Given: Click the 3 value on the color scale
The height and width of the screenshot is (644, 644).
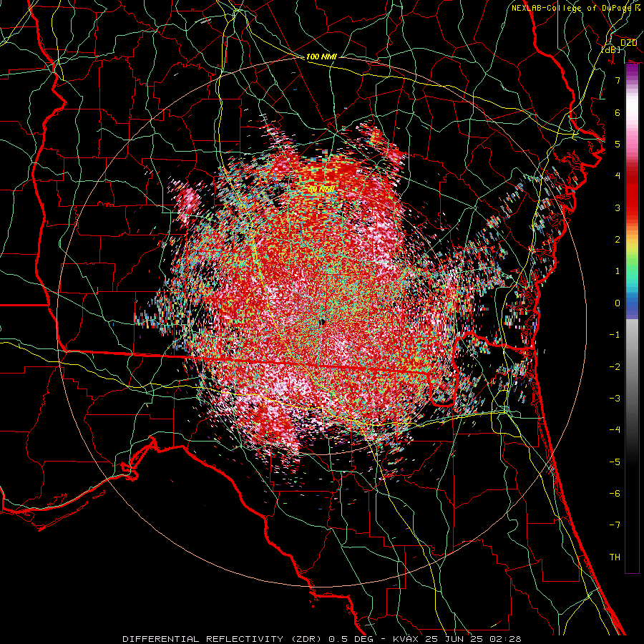Looking at the screenshot, I should click(x=618, y=208).
